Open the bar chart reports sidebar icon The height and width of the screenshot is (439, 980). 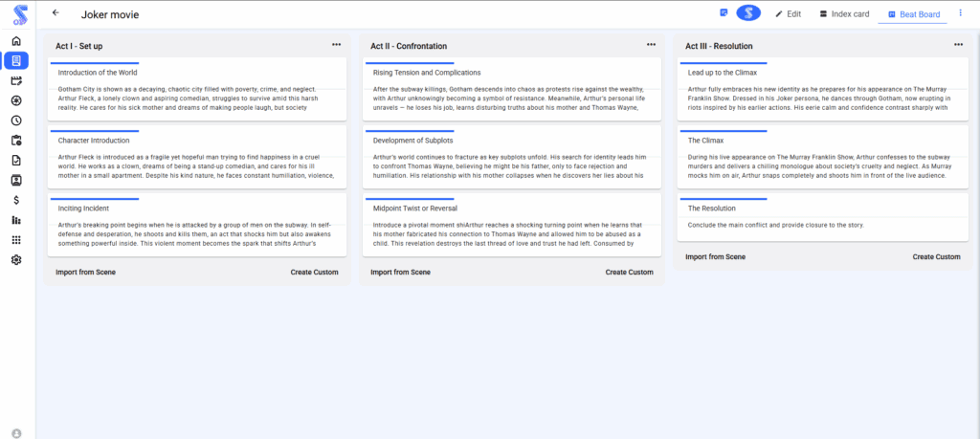click(x=16, y=220)
